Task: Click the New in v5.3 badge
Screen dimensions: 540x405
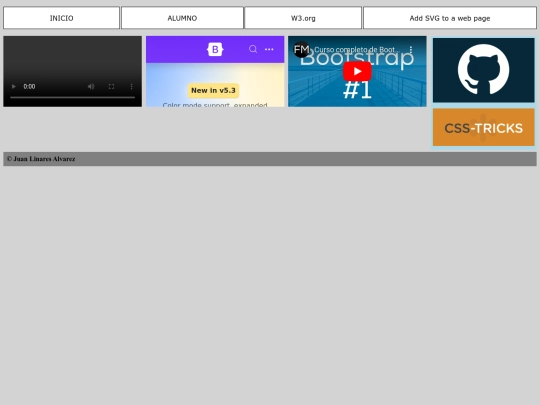Action: click(213, 91)
